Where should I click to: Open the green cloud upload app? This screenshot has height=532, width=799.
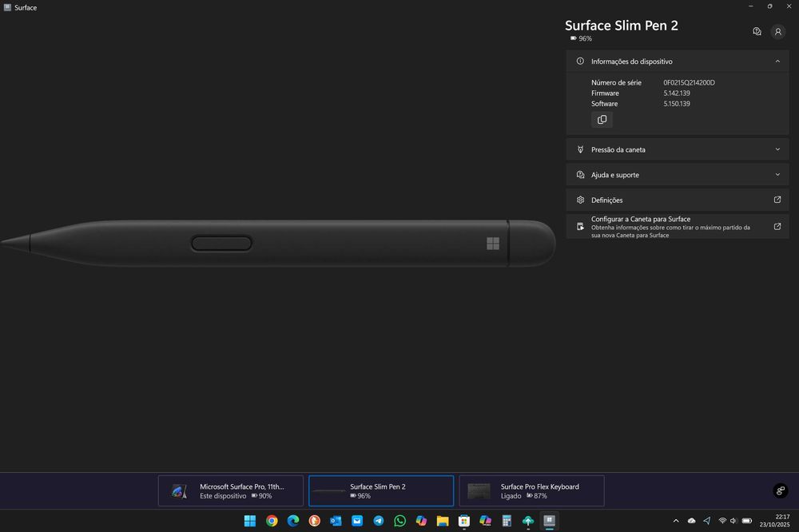click(528, 521)
